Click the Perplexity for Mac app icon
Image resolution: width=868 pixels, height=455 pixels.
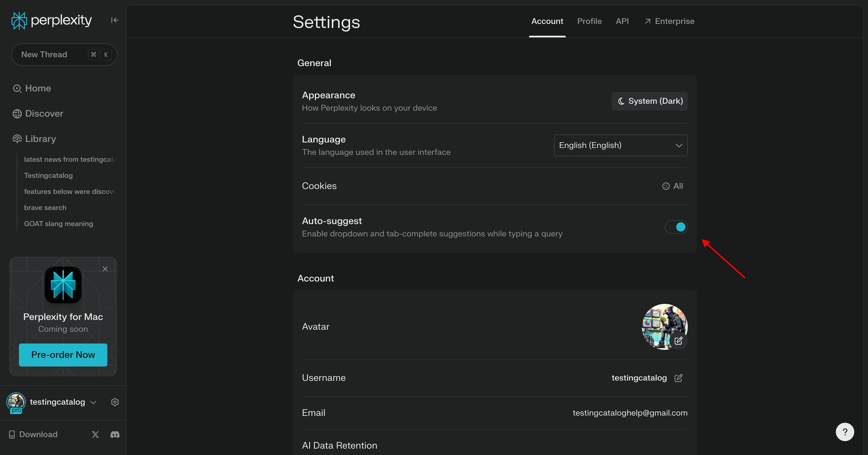click(63, 285)
